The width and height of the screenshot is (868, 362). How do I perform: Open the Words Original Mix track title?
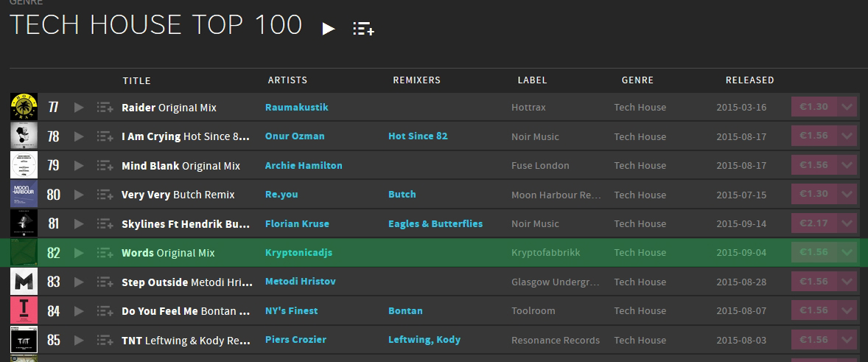click(168, 253)
